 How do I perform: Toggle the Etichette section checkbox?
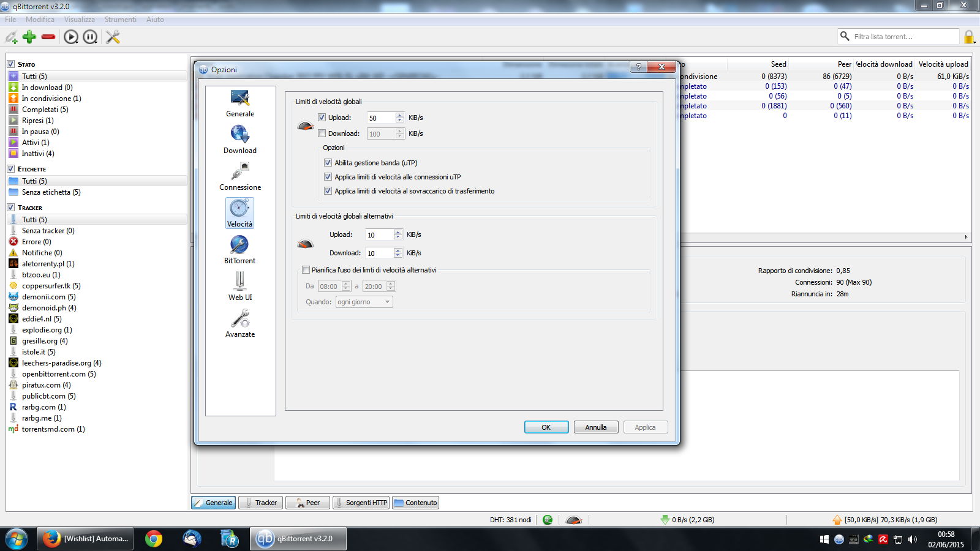(x=10, y=168)
